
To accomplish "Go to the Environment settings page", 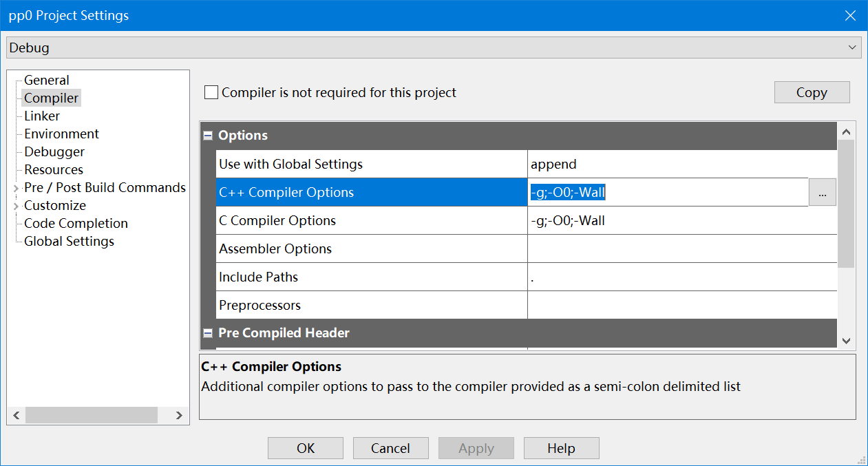I will coord(61,134).
